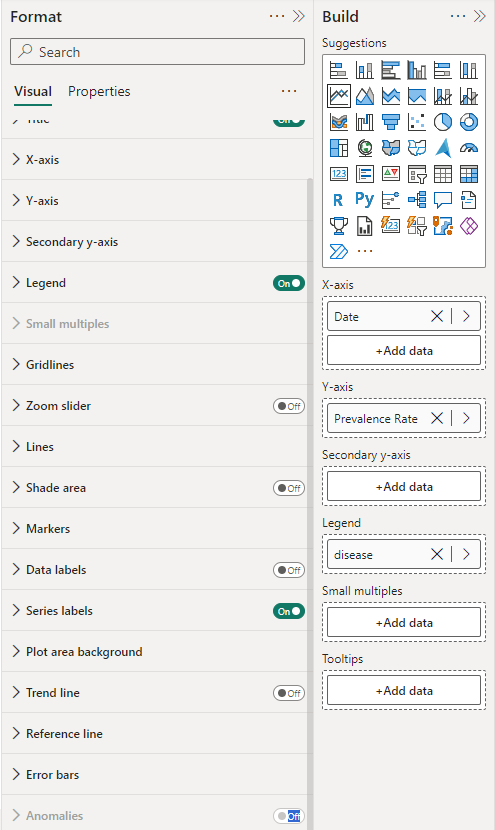Pick the Waterfall chart visual

[364, 122]
